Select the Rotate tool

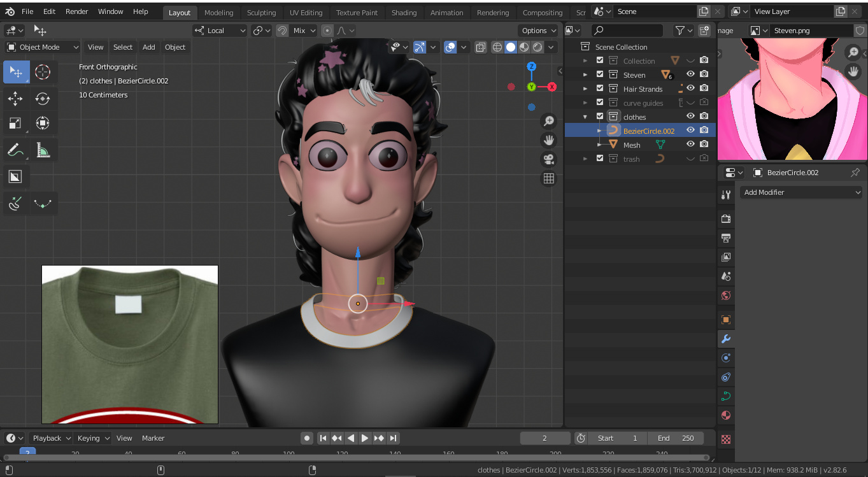pyautogui.click(x=43, y=98)
